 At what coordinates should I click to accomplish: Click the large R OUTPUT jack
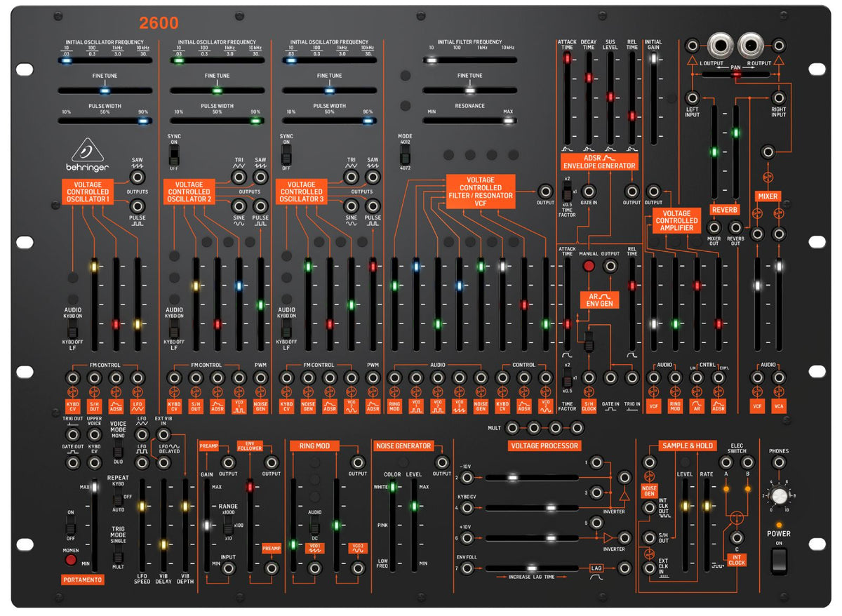(x=750, y=46)
